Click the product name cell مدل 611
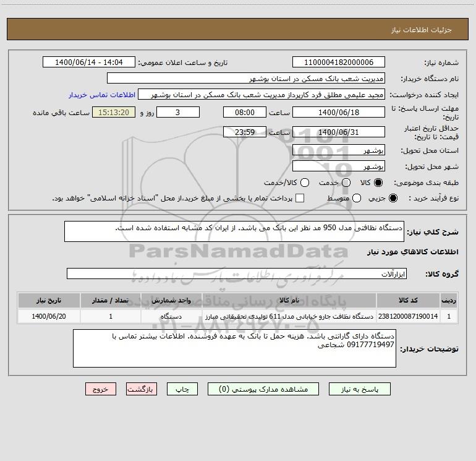The height and width of the screenshot is (461, 476). 289,316
